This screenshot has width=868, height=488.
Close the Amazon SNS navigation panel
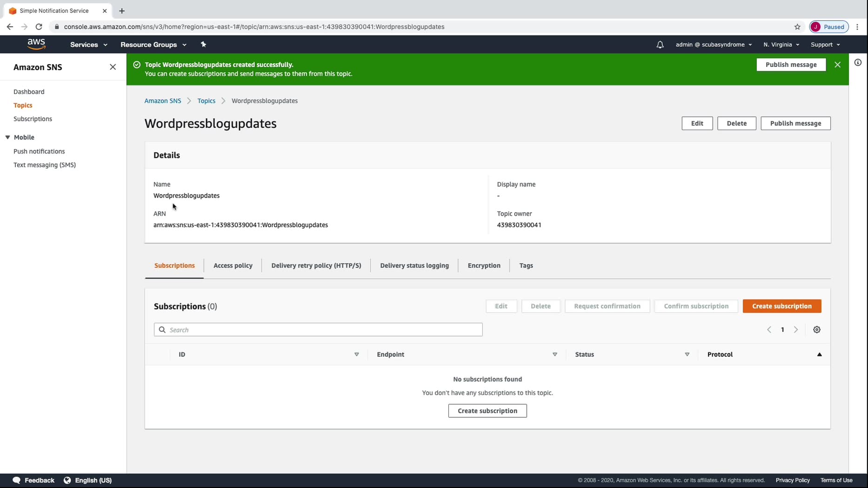coord(113,67)
